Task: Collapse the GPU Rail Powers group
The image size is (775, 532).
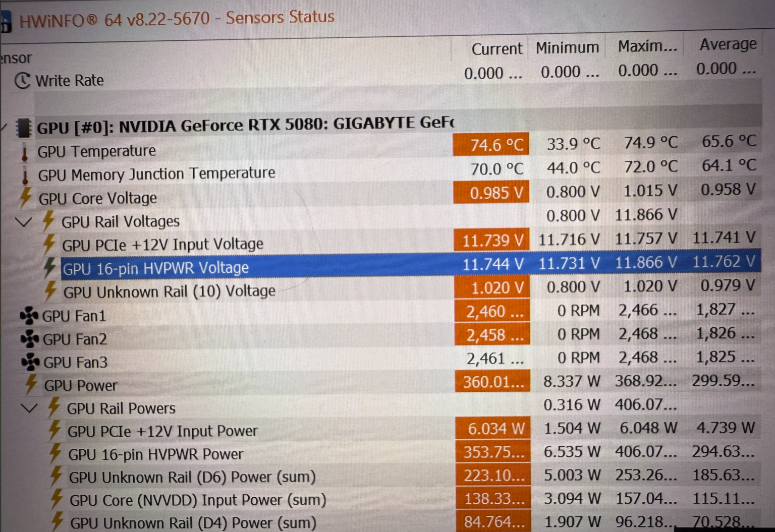Action: point(29,407)
